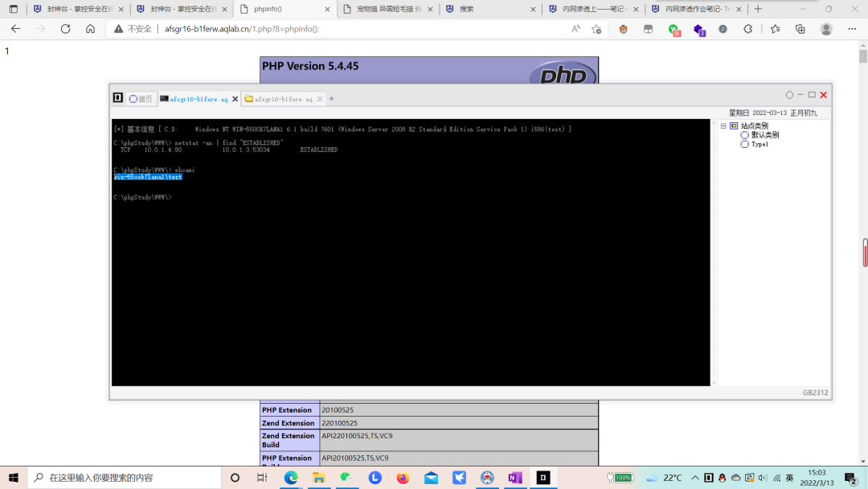The height and width of the screenshot is (489, 868).
Task: Close the phpinfo() browser tab
Action: 327,10
